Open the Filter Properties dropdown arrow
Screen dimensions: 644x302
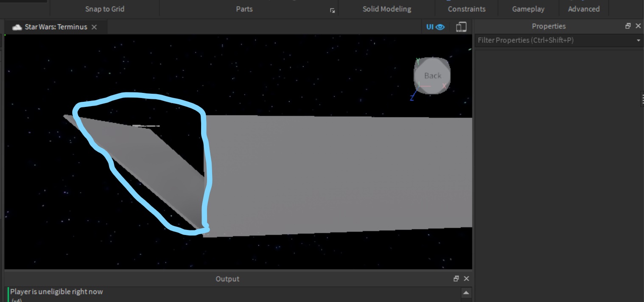638,40
